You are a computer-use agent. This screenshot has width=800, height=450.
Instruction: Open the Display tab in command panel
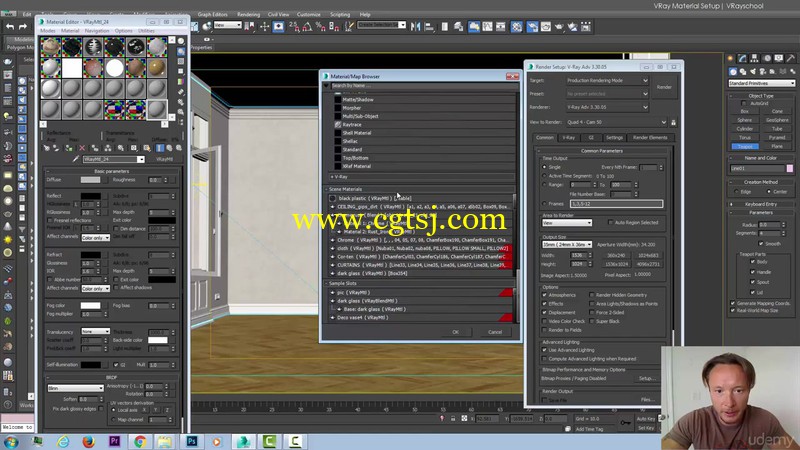[x=779, y=58]
